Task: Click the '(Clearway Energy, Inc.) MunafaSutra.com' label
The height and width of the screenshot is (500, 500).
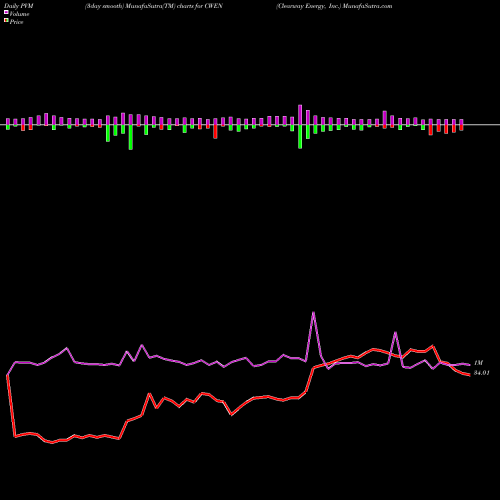Action: pos(334,6)
